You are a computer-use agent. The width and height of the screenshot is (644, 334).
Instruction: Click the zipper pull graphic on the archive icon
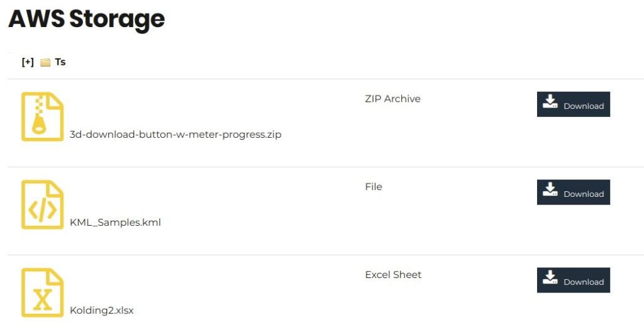(x=39, y=124)
